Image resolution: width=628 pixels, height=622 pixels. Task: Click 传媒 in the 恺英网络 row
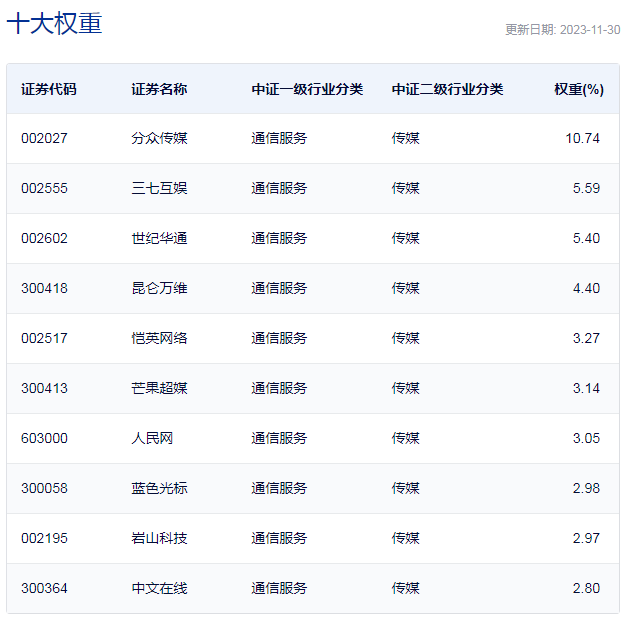coord(405,338)
